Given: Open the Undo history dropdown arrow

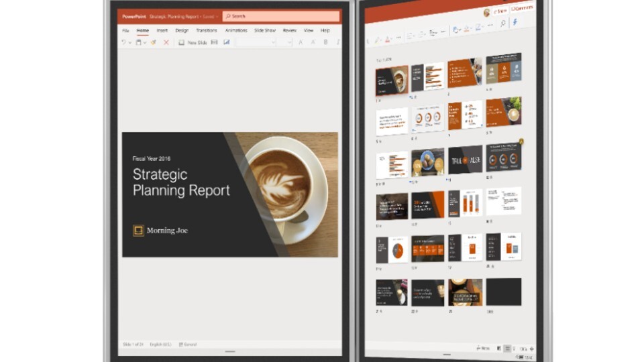Looking at the screenshot, I should [129, 42].
